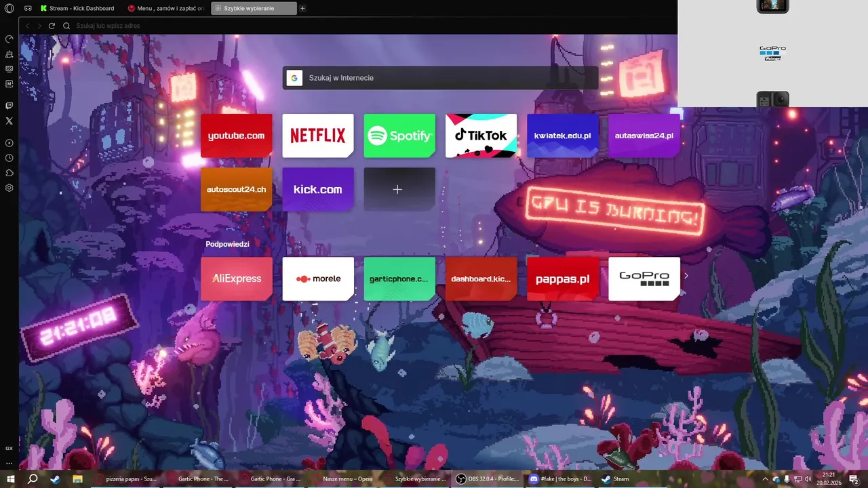Open Twitch panel in the sidebar
The width and height of the screenshot is (868, 488).
9,106
